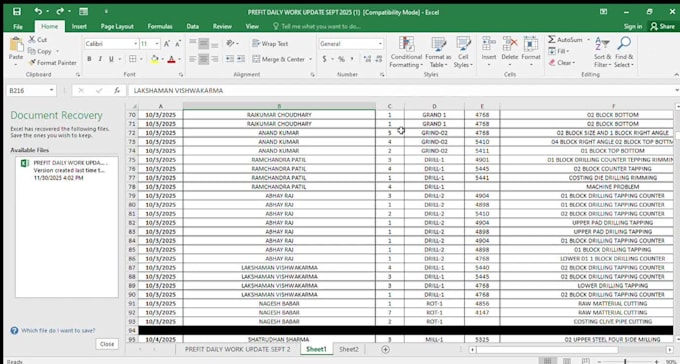Screen dimensions: 680x364
Task: Click the Borders icon
Action: point(133,59)
